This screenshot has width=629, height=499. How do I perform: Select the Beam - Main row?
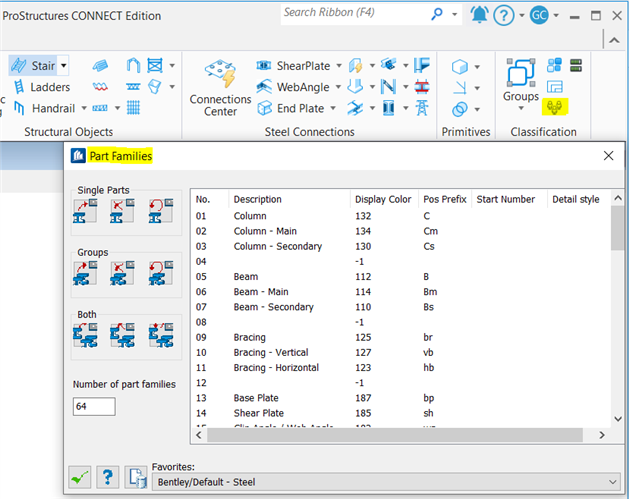[x=401, y=292]
